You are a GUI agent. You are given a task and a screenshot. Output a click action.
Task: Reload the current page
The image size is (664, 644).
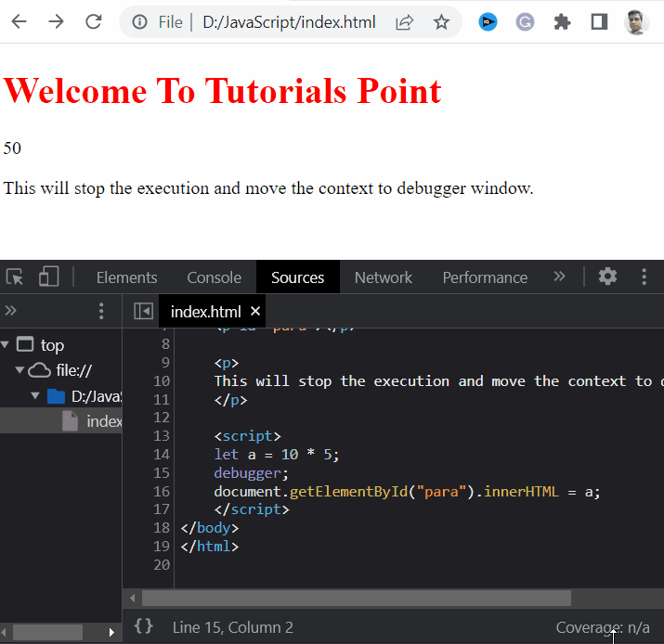[93, 22]
